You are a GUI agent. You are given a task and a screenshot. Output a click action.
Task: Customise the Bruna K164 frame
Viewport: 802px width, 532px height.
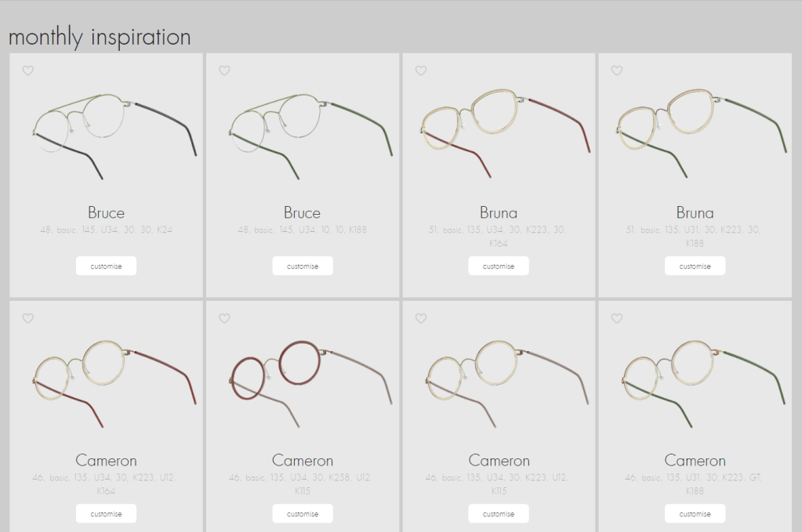point(499,266)
